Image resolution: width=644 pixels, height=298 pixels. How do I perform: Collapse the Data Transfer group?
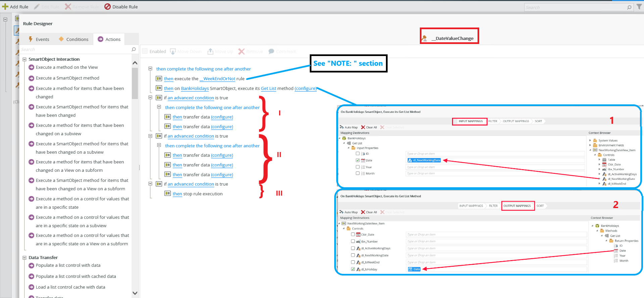24,258
